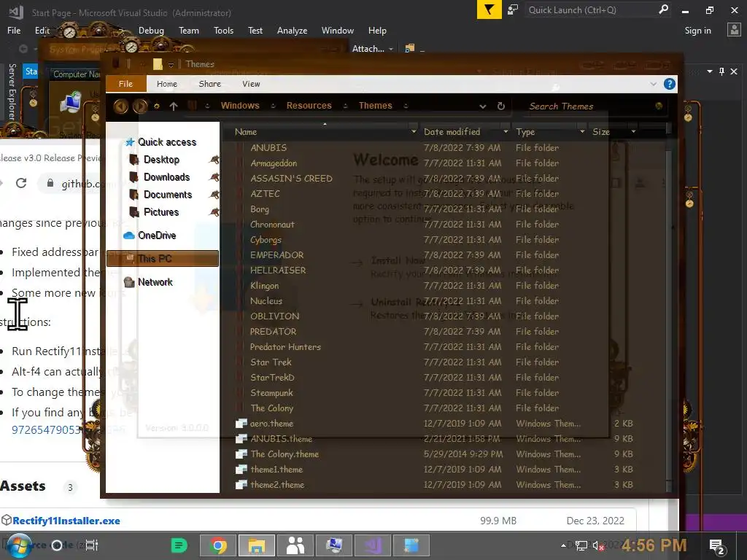Open the Date modified column dropdown
747x560 pixels.
pos(506,131)
